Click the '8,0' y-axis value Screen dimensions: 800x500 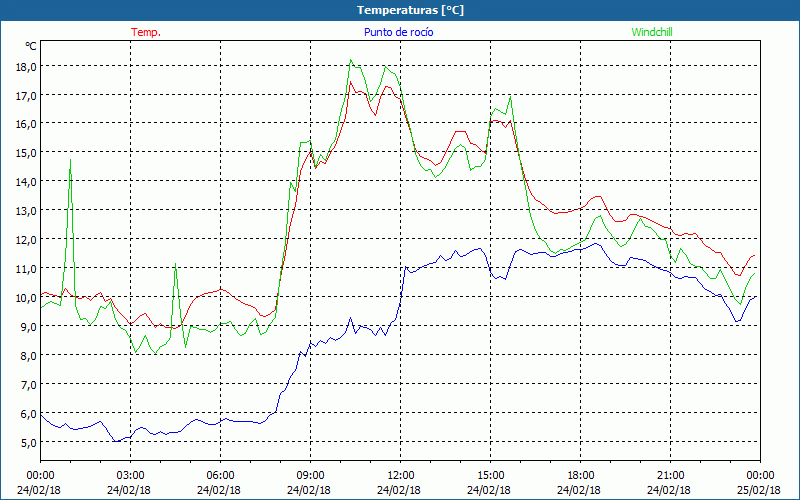[29, 356]
